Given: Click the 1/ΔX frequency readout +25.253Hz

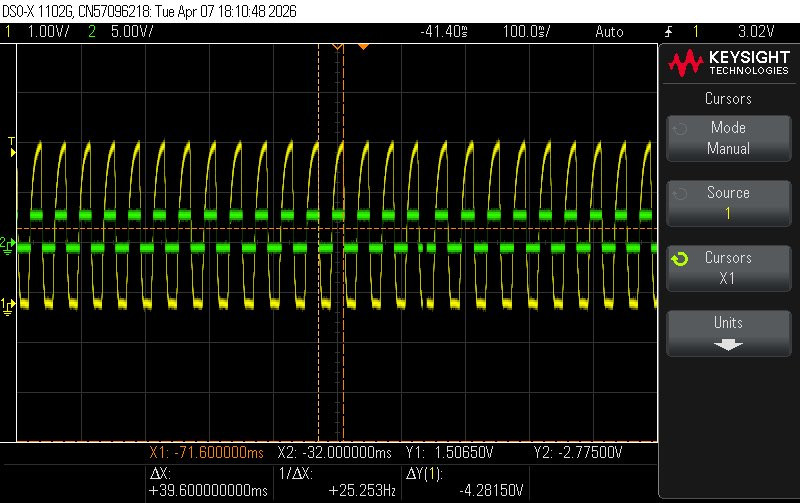Looking at the screenshot, I should [x=360, y=491].
